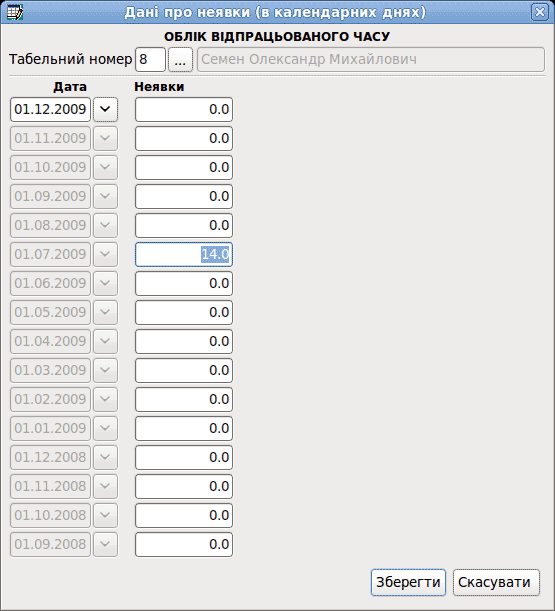Viewport: 555px width, 611px height.
Task: Expand the 01.03.2009 date dropdown arrow
Action: click(x=105, y=370)
